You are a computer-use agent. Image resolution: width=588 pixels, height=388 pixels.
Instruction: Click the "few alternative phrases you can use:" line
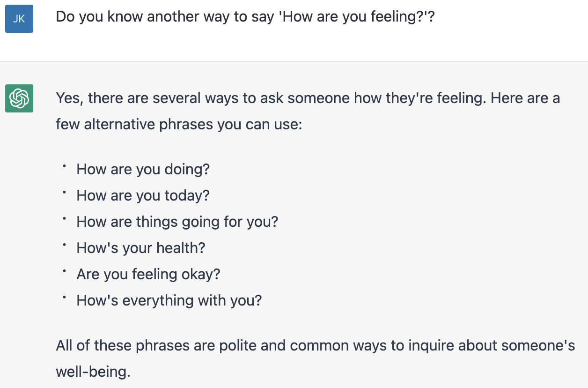coord(179,125)
